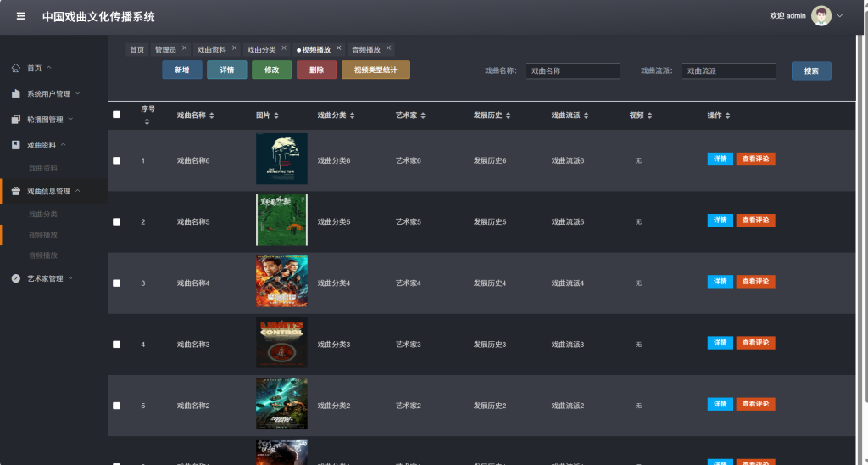
Task: Sort by 艺术家 column arrows
Action: point(423,115)
